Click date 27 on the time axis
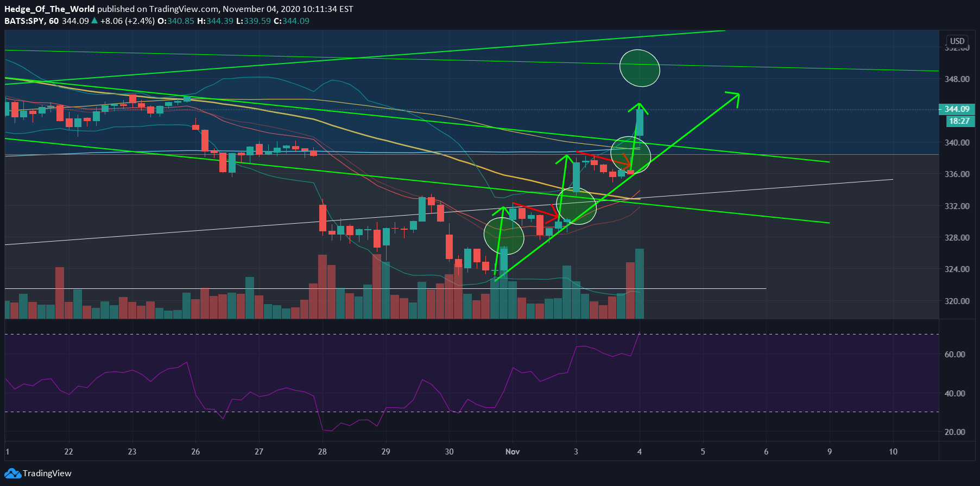 point(259,452)
